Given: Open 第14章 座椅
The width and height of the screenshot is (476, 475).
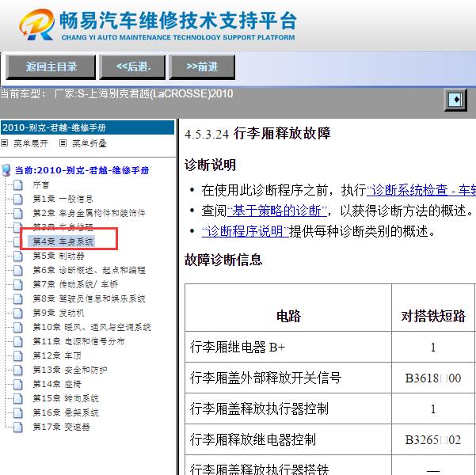Looking at the screenshot, I should [x=57, y=384].
